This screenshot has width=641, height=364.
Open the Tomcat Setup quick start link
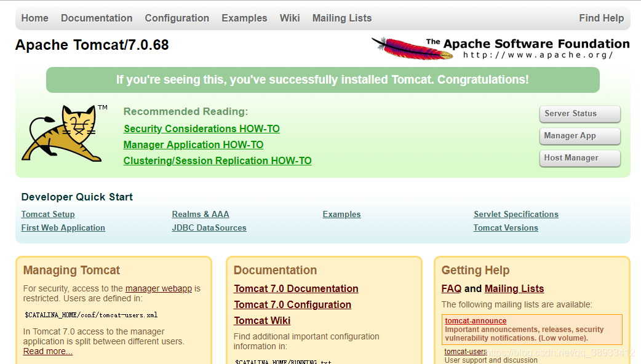click(x=48, y=214)
